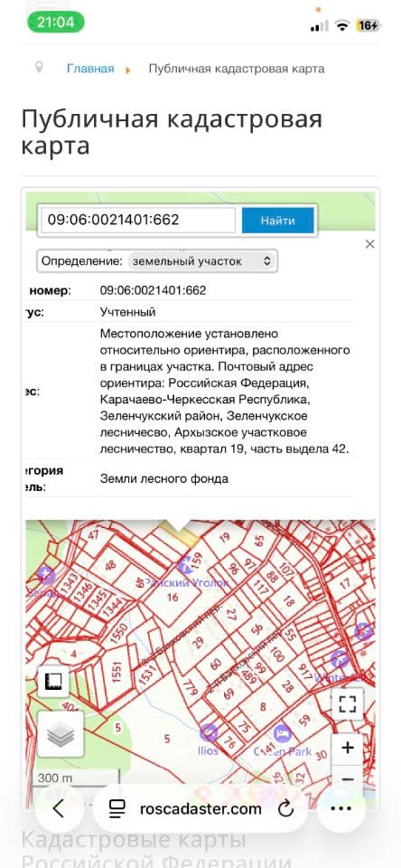The width and height of the screenshot is (401, 868).
Task: Select parcel 27 on map
Action: pos(231,616)
